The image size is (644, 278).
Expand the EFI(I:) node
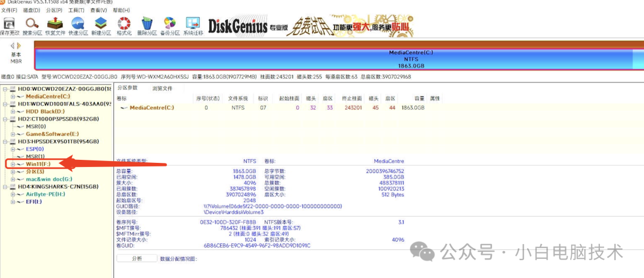[13, 202]
